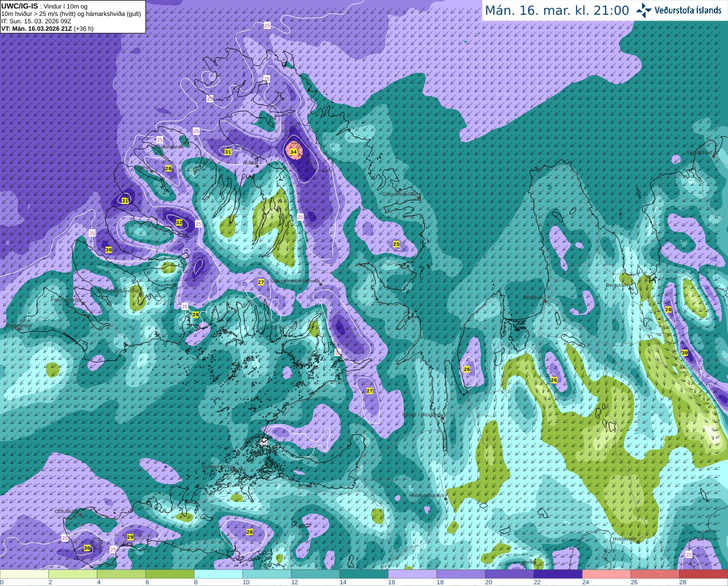Click the gust label 28 below Bolungarvík
Image resolution: width=728 pixels, height=586 pixels.
coord(168,168)
